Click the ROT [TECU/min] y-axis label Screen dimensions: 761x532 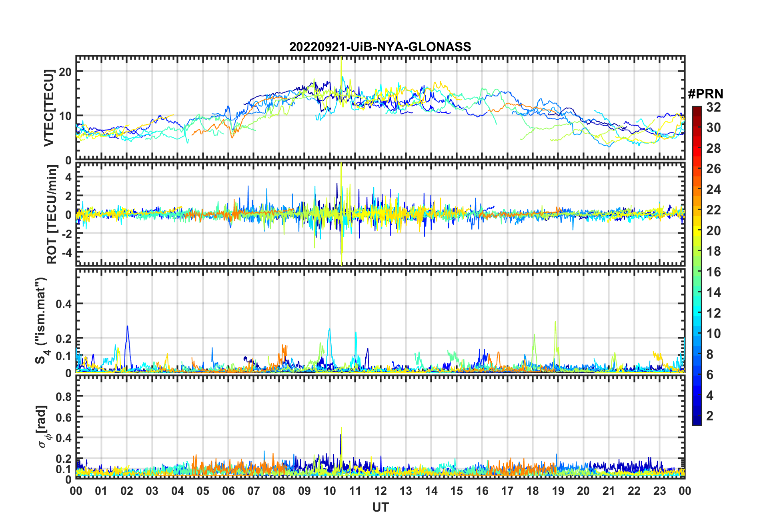(52, 214)
